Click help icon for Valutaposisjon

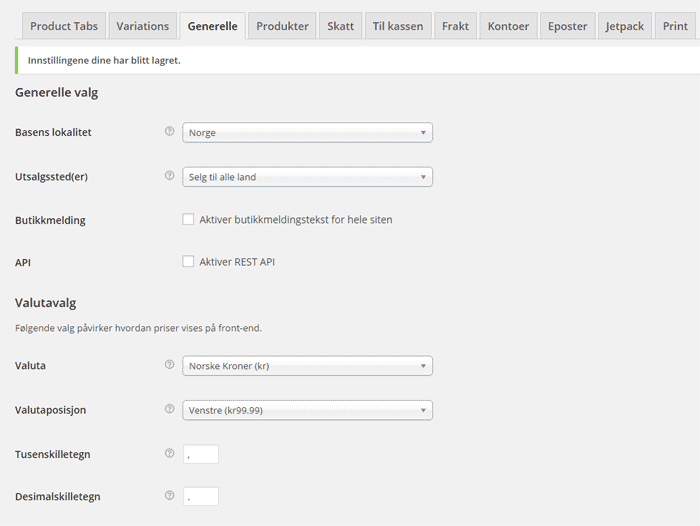click(169, 409)
